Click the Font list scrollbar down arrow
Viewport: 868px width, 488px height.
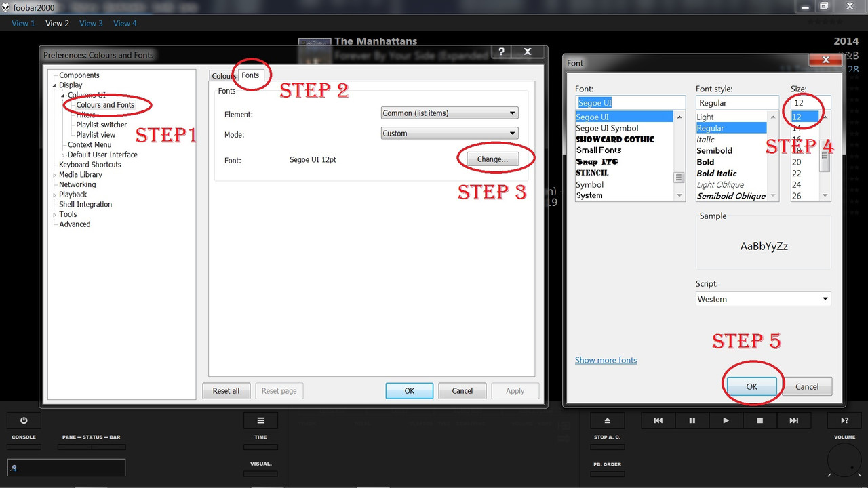tap(679, 195)
